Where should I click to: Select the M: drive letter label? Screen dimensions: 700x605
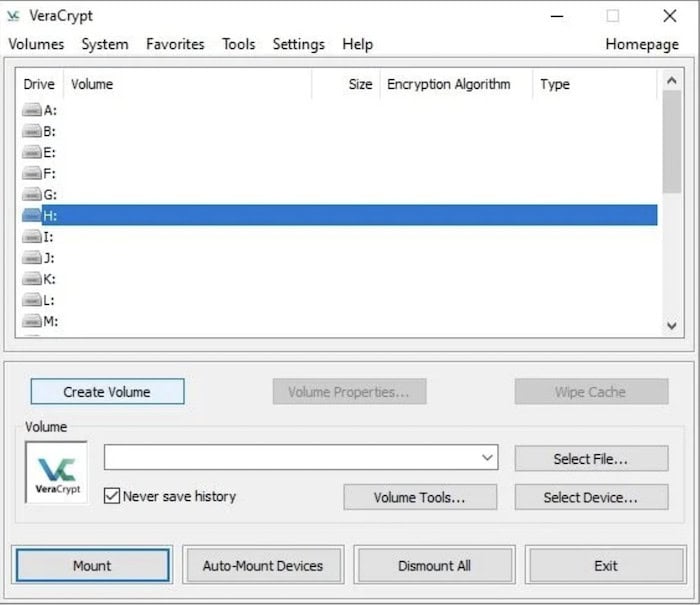[x=50, y=321]
